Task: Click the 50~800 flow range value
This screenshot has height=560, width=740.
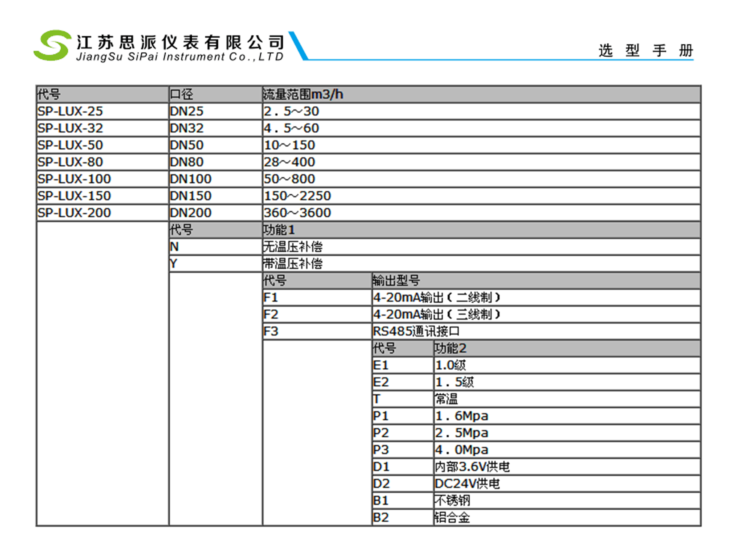Action: (289, 179)
